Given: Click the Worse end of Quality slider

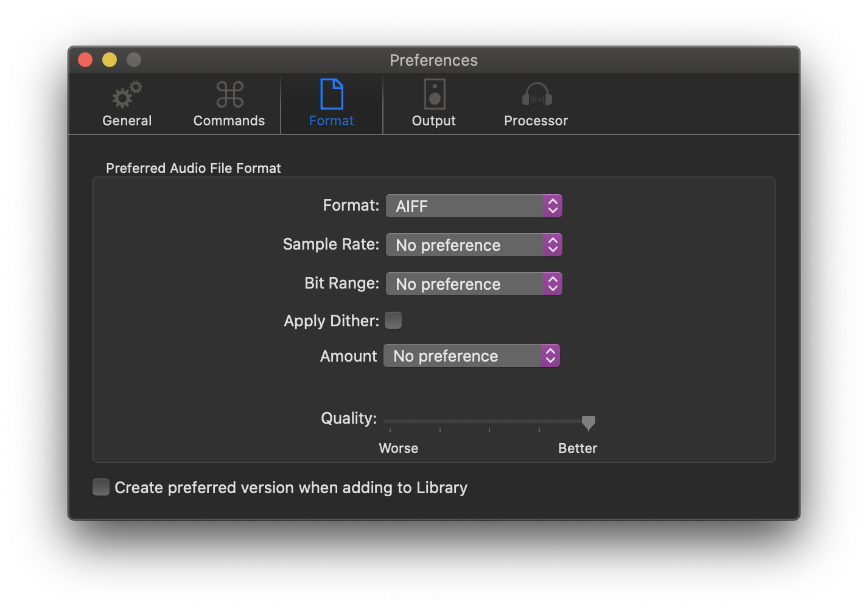Looking at the screenshot, I should pyautogui.click(x=390, y=421).
